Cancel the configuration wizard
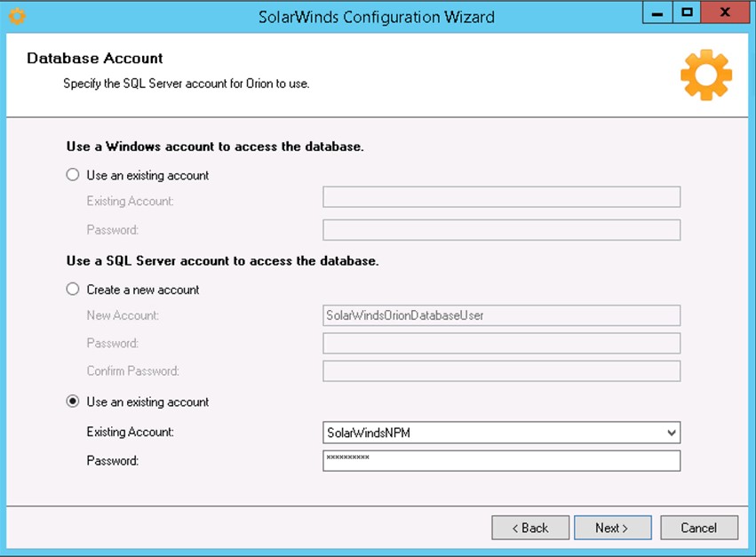 699,528
